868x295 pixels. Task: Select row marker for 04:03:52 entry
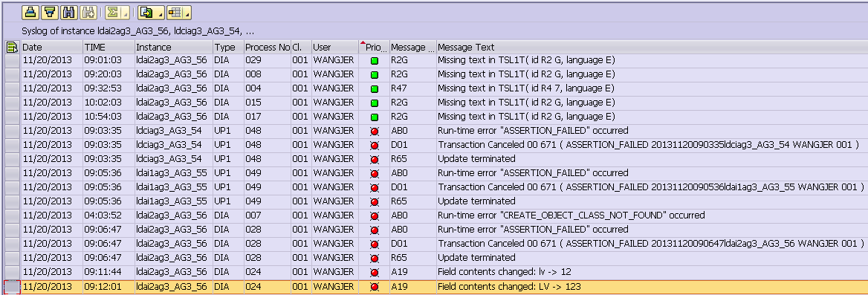click(12, 215)
